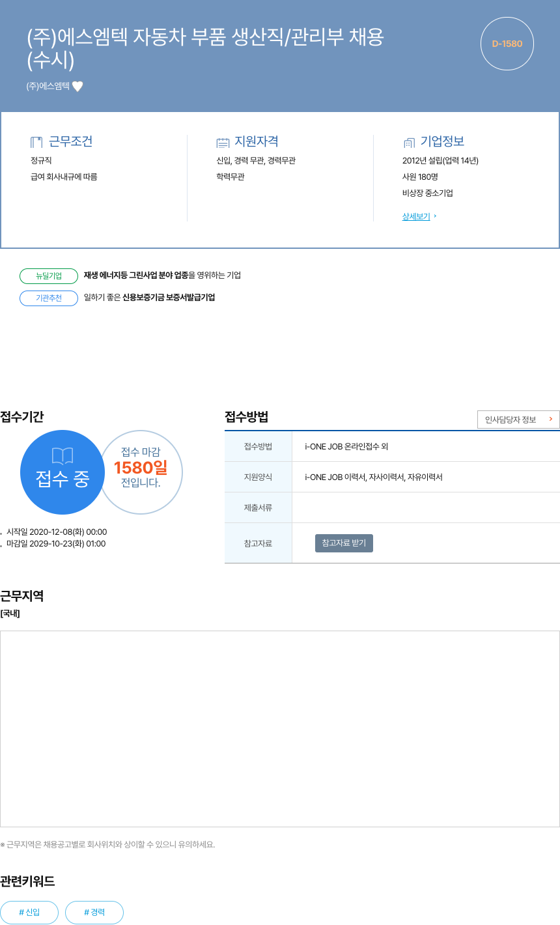Download via 참고자료 받기 button
The width and height of the screenshot is (560, 925).
tap(344, 543)
